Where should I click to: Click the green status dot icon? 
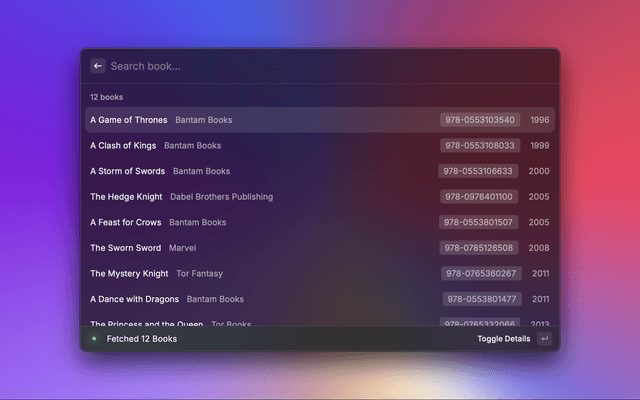[94, 339]
